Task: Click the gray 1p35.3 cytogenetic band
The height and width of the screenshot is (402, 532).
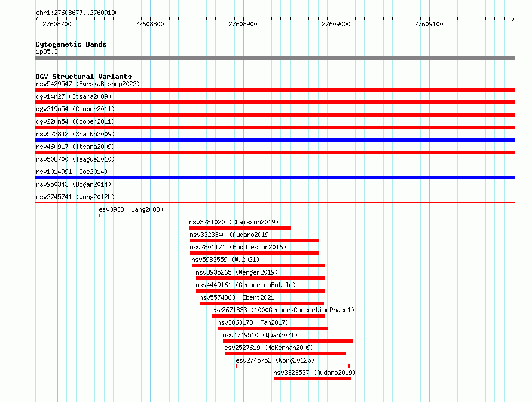Action: pos(275,58)
